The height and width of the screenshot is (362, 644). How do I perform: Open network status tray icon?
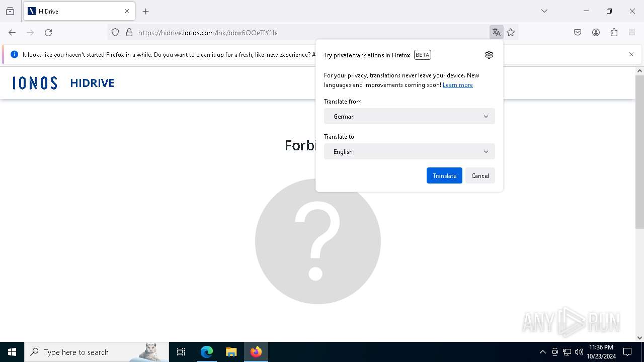pyautogui.click(x=567, y=352)
